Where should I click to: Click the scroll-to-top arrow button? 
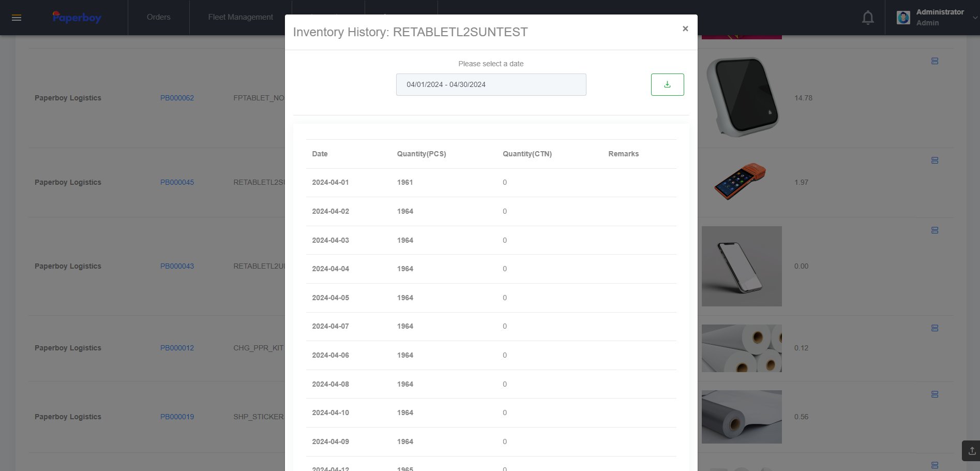(971, 450)
